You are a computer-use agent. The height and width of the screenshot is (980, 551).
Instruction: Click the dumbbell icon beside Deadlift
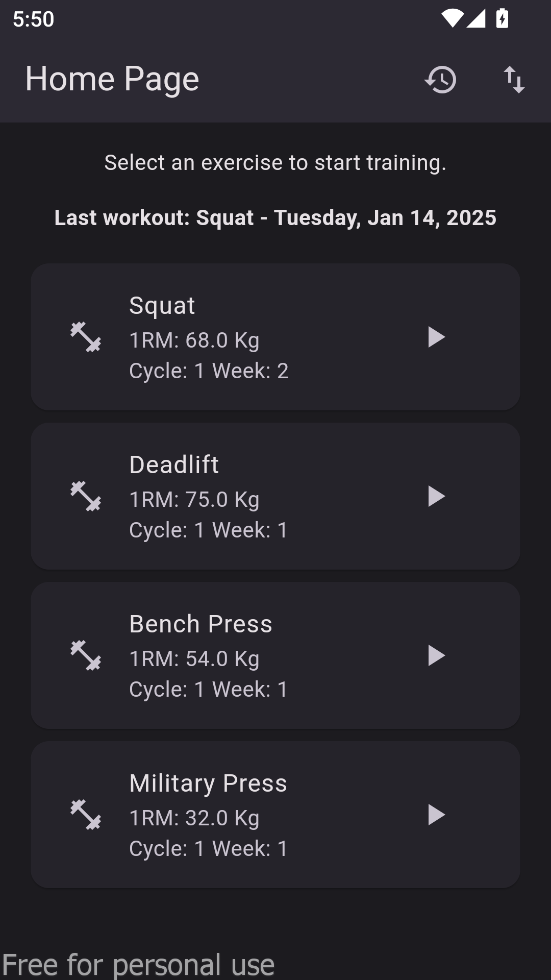pos(86,496)
